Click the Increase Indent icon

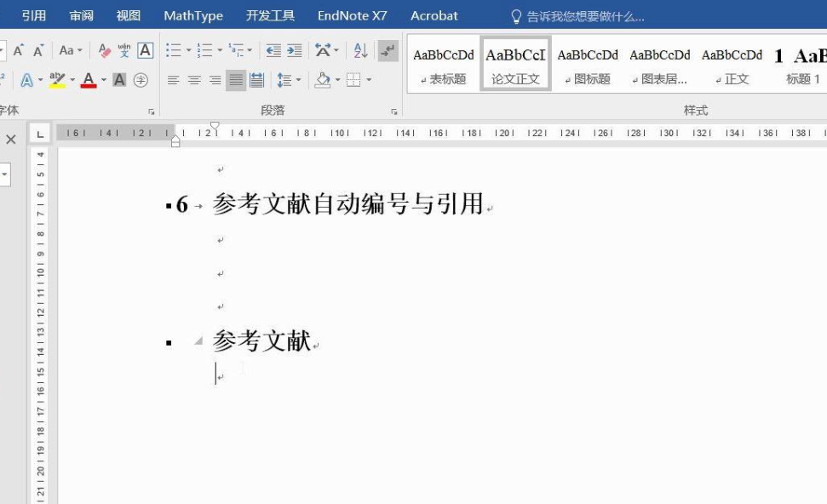[294, 51]
